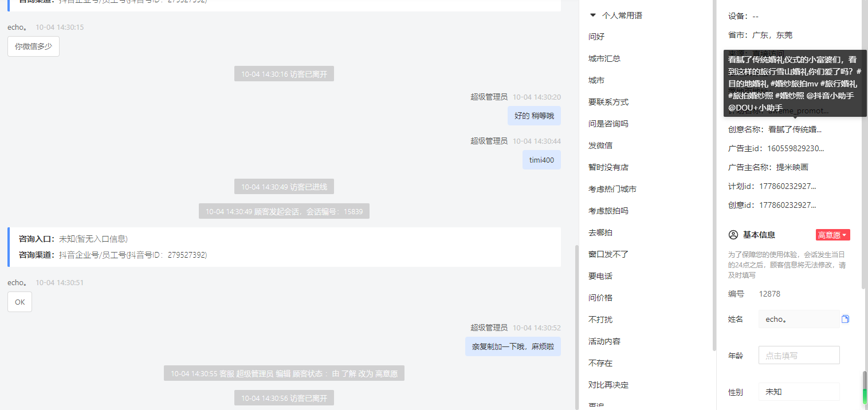Screen dimensions: 868x410
Task: Click the 计划id value 177860232927...
Action: click(x=788, y=186)
